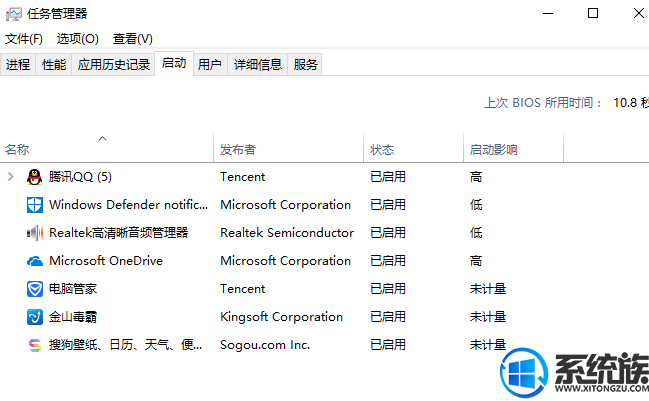Screen dimensions: 649x401
Task: Switch to the 用户 tab
Action: pyautogui.click(x=209, y=65)
